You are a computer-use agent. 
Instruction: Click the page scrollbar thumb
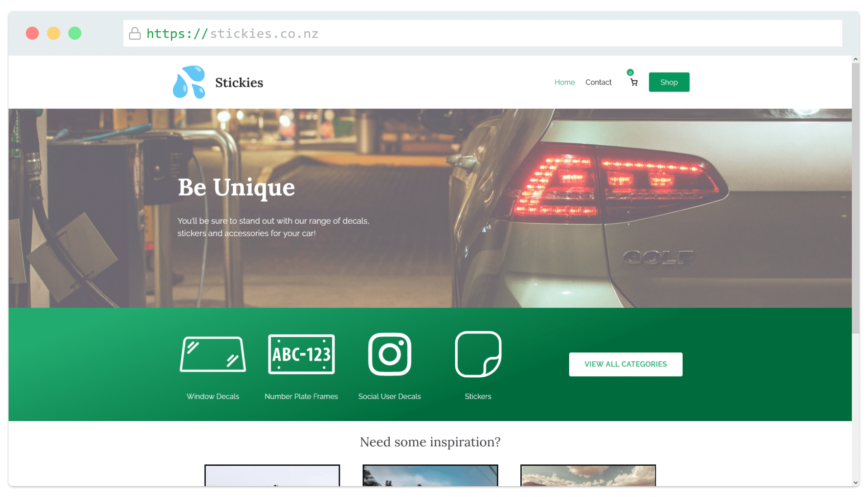click(855, 199)
